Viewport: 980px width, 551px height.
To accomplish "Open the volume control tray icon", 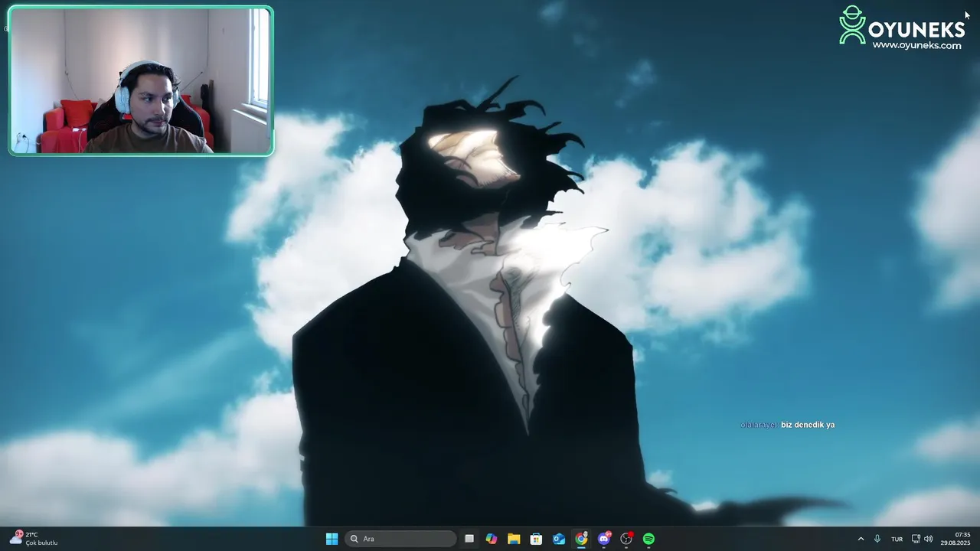I will 929,539.
